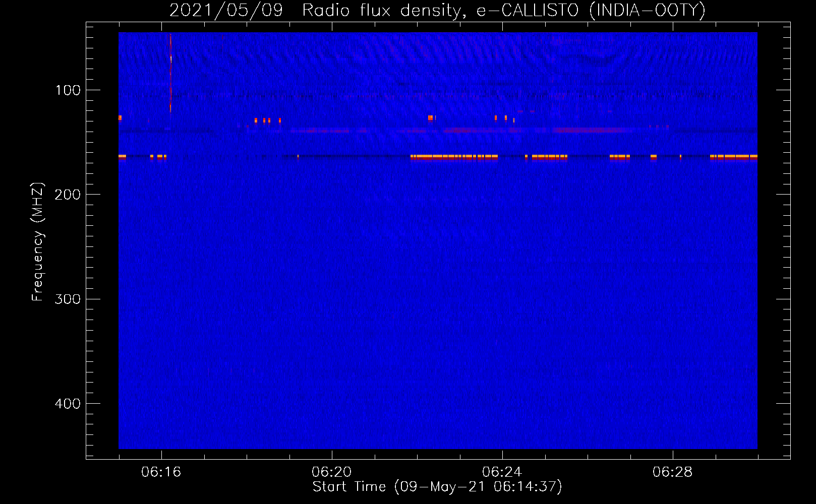
Task: Click the vertical red burst near 06:16
Action: tap(170, 74)
